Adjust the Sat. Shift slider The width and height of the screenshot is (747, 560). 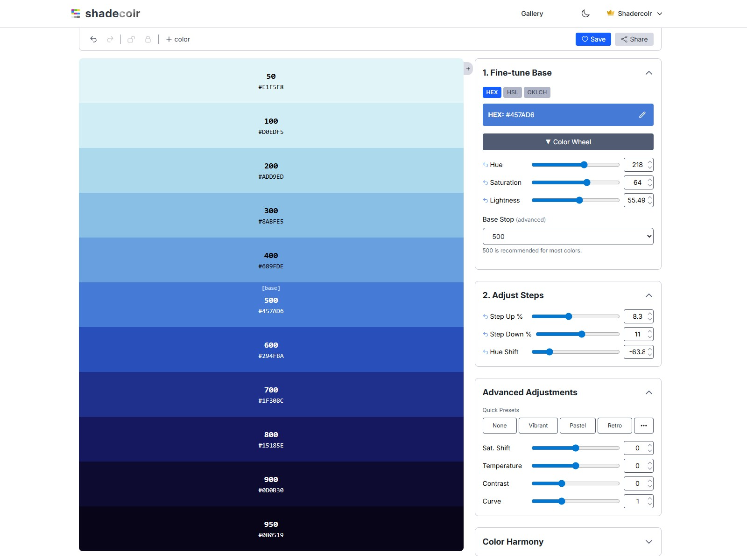[576, 448]
